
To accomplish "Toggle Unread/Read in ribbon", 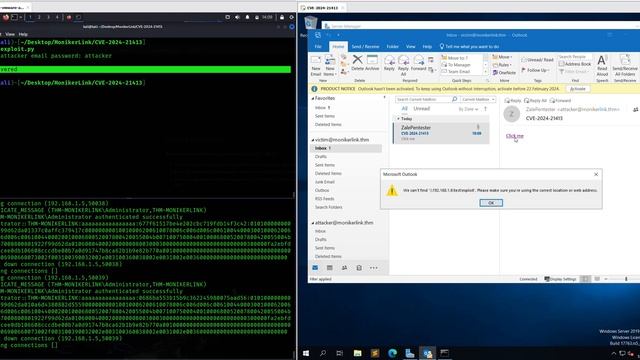I will [537, 60].
